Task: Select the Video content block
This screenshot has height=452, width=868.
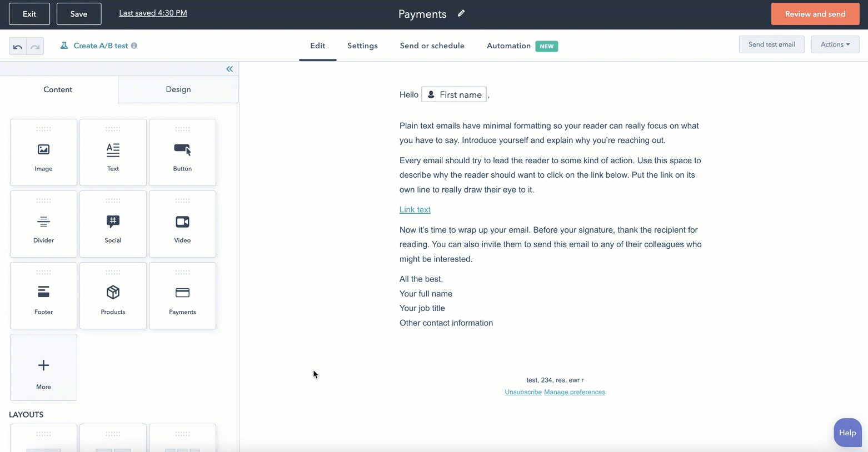Action: coord(182,224)
